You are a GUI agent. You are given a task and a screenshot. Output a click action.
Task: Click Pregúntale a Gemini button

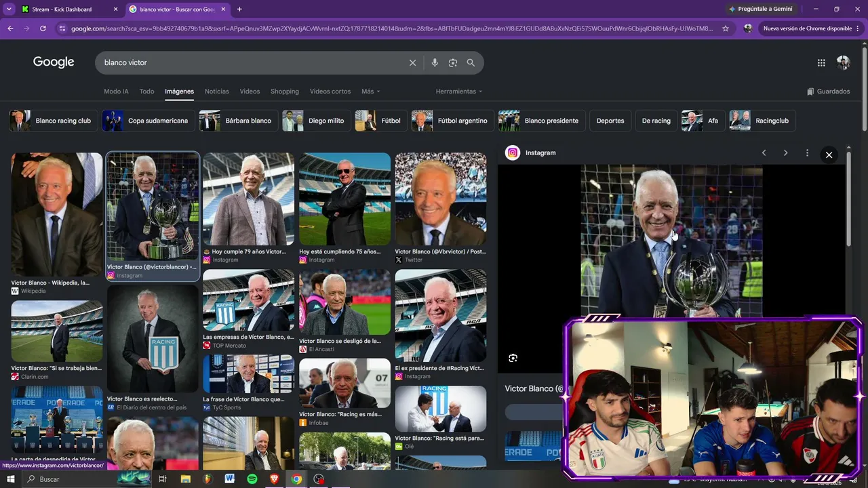point(760,9)
